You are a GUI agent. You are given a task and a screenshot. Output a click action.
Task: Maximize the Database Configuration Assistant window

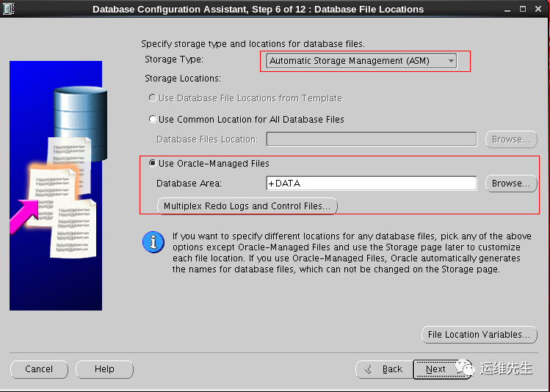pos(523,9)
